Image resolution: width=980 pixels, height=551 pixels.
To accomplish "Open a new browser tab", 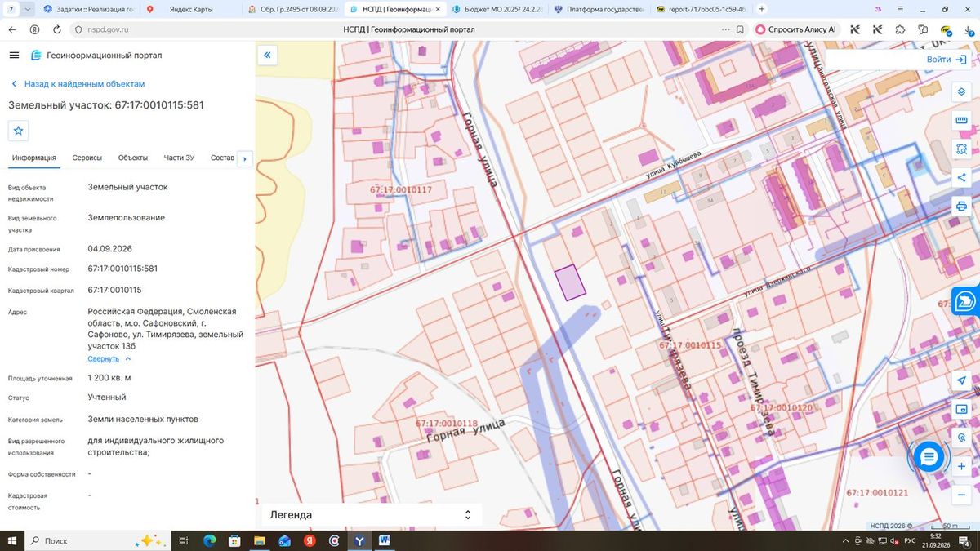I will pos(762,9).
